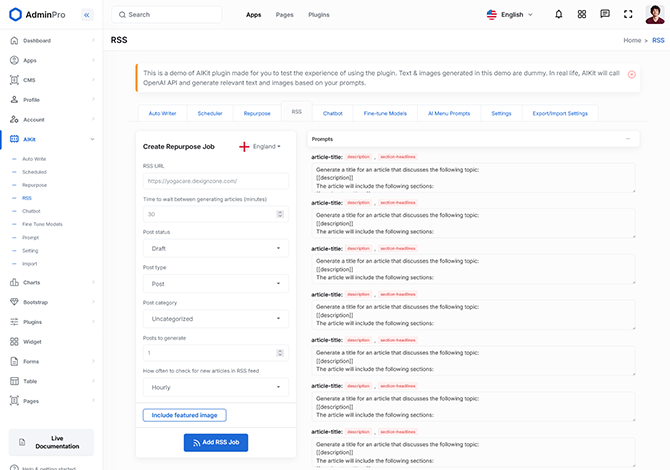Click the RSS URL input field
The height and width of the screenshot is (470, 670).
(x=216, y=181)
